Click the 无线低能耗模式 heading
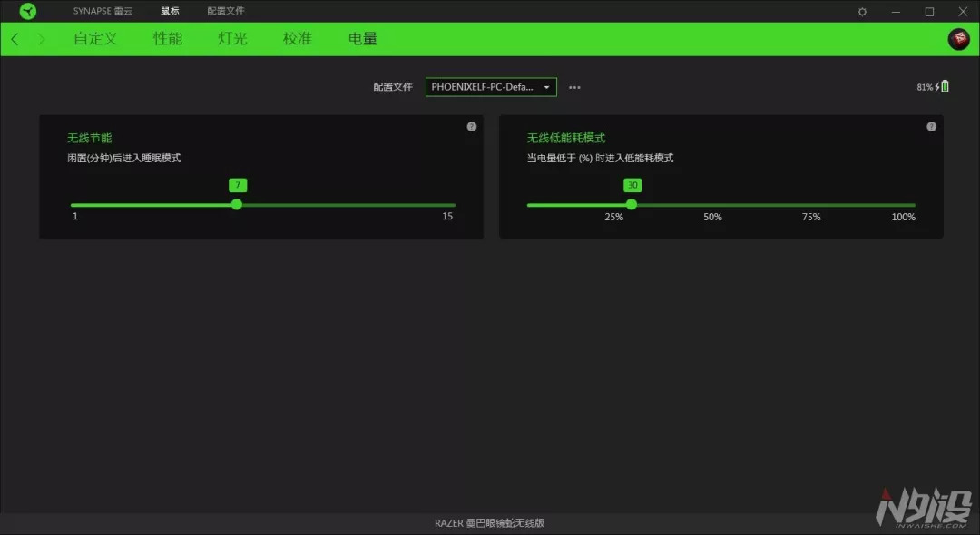The width and height of the screenshot is (980, 535). (x=566, y=138)
